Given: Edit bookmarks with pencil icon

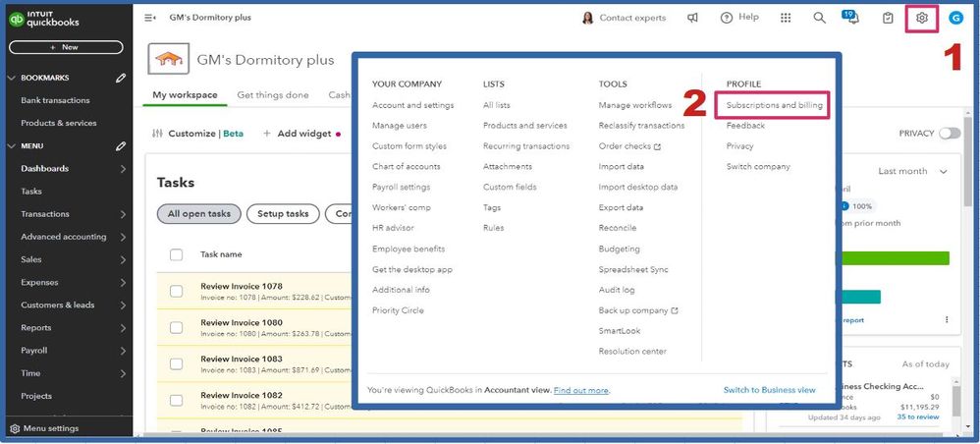Looking at the screenshot, I should click(121, 78).
